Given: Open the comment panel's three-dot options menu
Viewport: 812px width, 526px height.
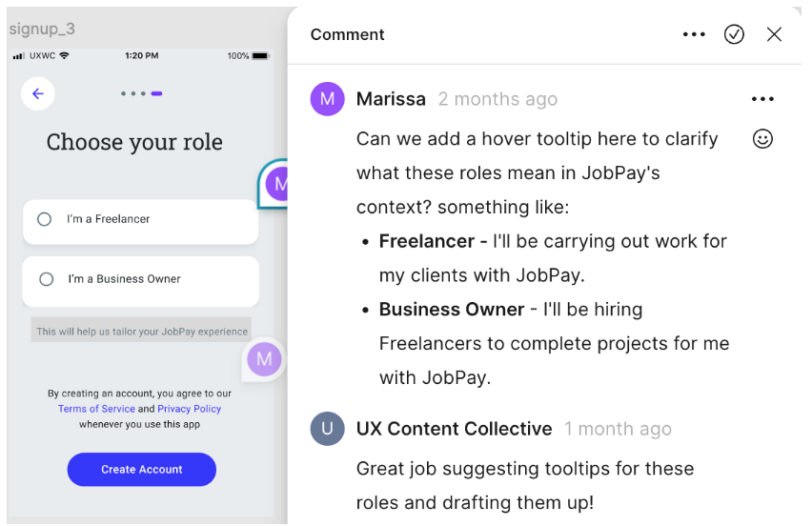Looking at the screenshot, I should [694, 34].
